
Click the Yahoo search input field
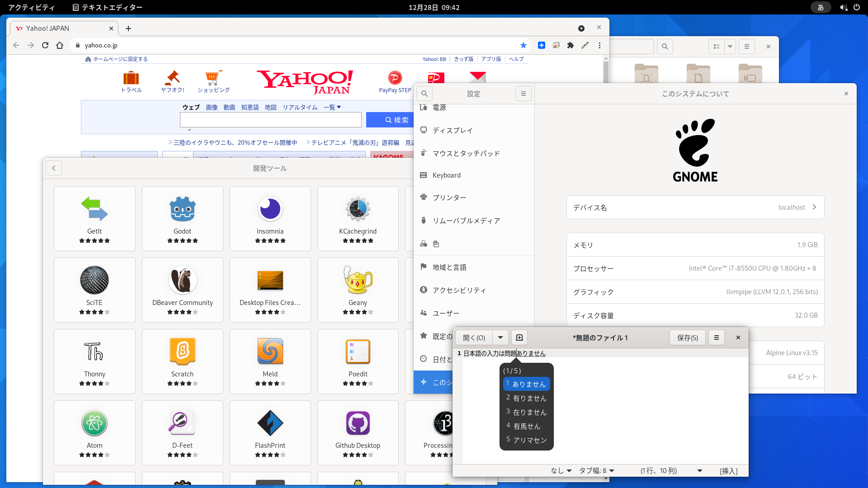pos(270,120)
